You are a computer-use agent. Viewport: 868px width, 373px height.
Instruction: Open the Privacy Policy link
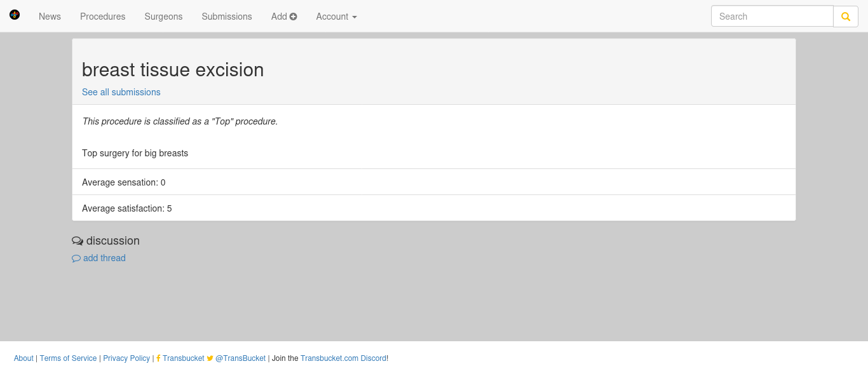(x=126, y=358)
